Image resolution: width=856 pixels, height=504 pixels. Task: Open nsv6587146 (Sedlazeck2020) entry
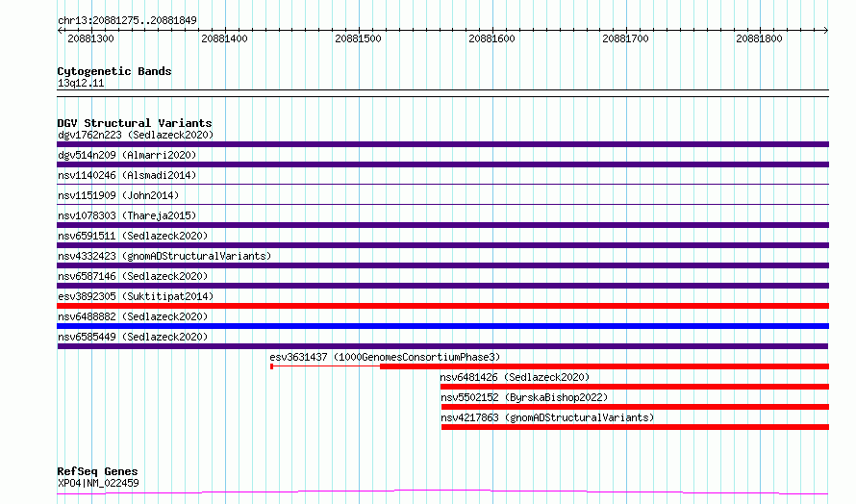click(133, 276)
